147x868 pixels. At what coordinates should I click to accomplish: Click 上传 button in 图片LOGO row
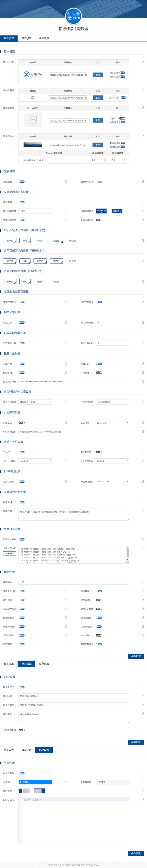(98, 75)
